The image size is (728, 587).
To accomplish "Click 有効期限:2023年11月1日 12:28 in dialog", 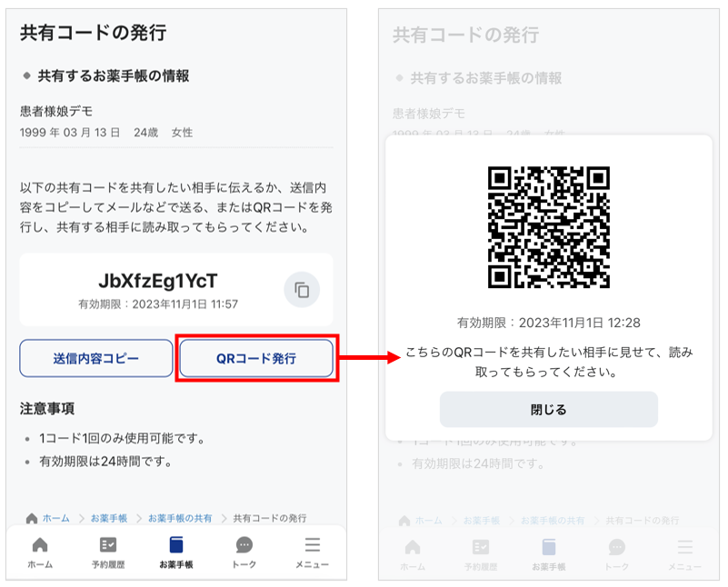I will pos(548,323).
